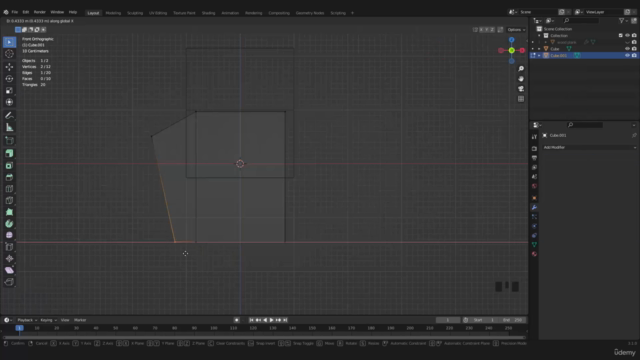The width and height of the screenshot is (640, 360).
Task: Select the Annotate pencil tool
Action: (x=9, y=116)
